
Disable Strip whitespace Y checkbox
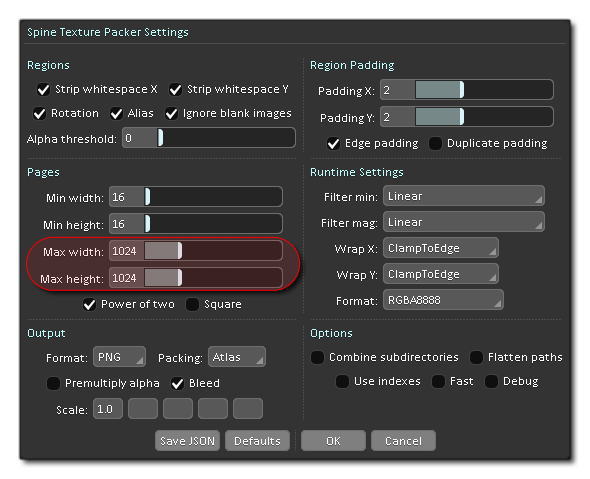click(x=175, y=90)
